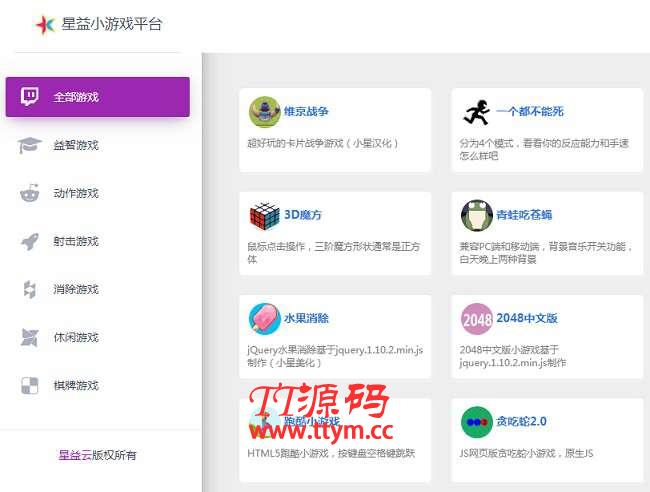This screenshot has width=650, height=492.
Task: Open the 休闲游戏 category
Action: [x=76, y=337]
